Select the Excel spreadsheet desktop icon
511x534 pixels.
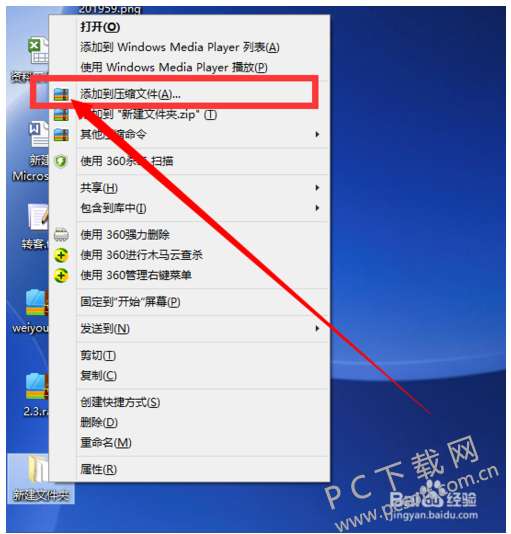pyautogui.click(x=37, y=51)
